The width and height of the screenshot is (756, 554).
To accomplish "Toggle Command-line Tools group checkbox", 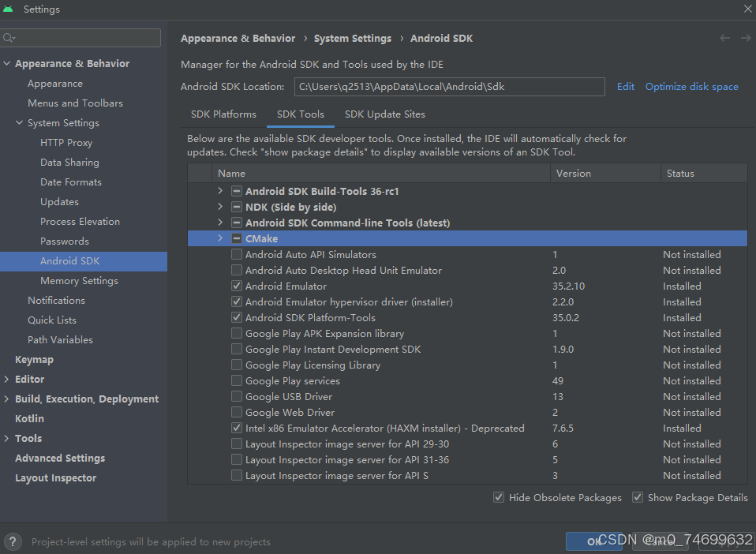I will tap(237, 223).
